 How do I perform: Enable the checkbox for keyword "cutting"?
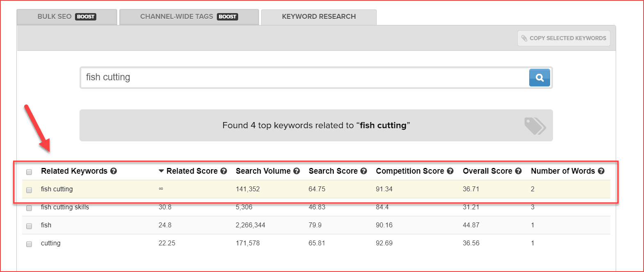point(29,244)
